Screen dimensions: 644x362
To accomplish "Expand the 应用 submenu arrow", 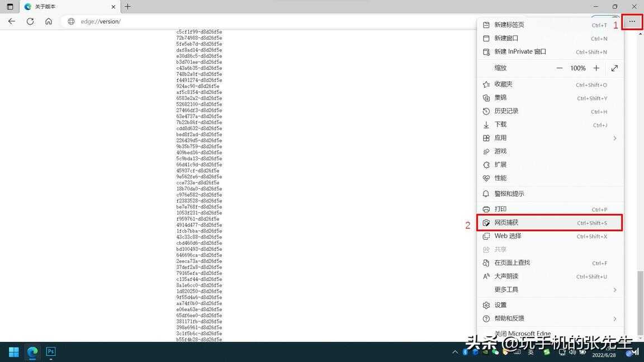I will 615,138.
